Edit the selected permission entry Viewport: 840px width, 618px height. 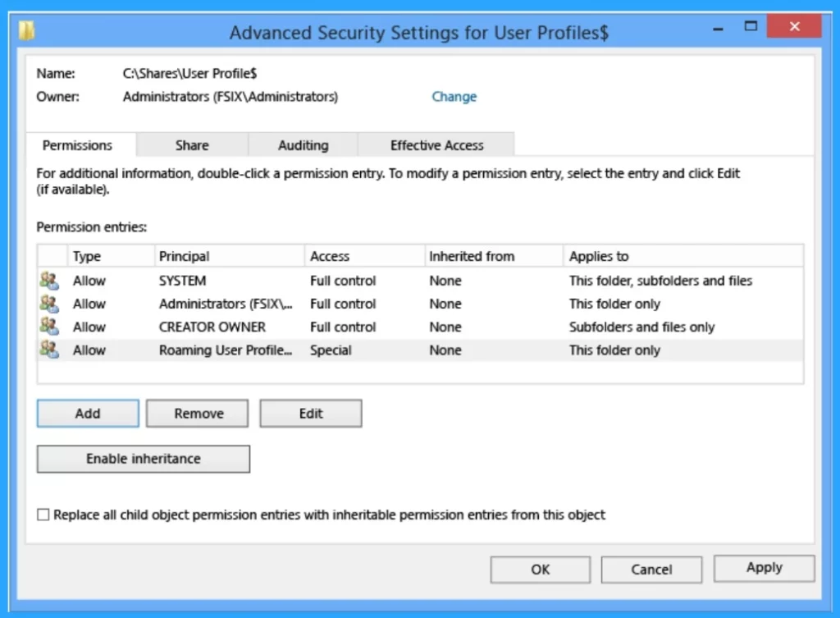pos(311,414)
